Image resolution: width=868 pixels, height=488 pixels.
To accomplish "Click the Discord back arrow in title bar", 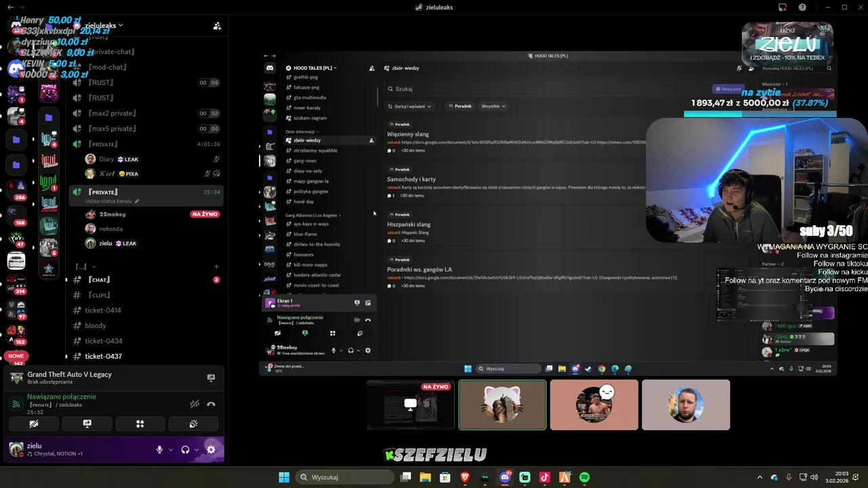I will (10, 7).
